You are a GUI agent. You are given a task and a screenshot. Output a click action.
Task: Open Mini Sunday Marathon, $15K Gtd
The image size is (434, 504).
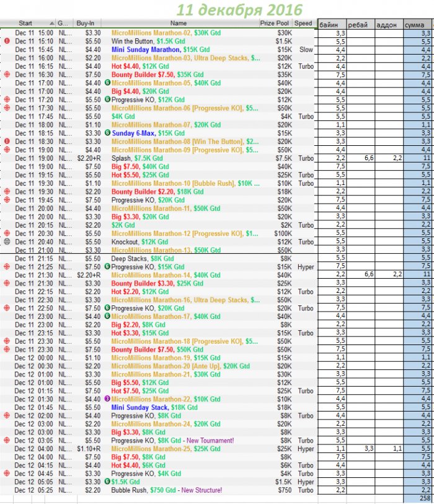click(x=161, y=50)
